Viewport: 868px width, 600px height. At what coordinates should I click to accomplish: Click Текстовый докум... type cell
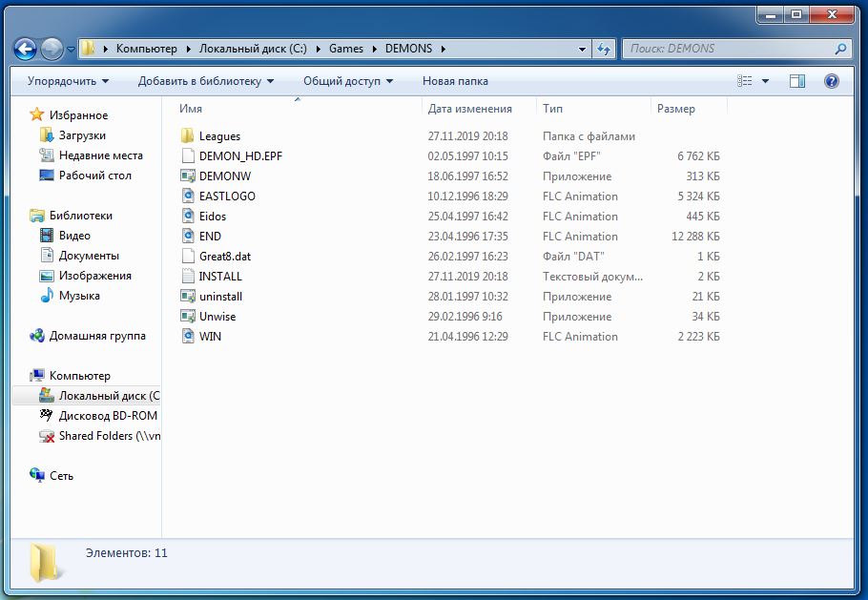592,277
